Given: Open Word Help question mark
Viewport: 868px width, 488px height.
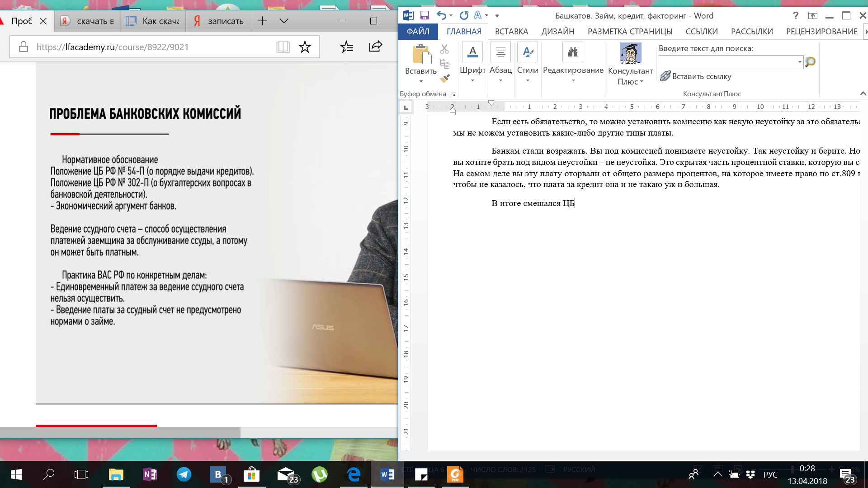Looking at the screenshot, I should [796, 15].
